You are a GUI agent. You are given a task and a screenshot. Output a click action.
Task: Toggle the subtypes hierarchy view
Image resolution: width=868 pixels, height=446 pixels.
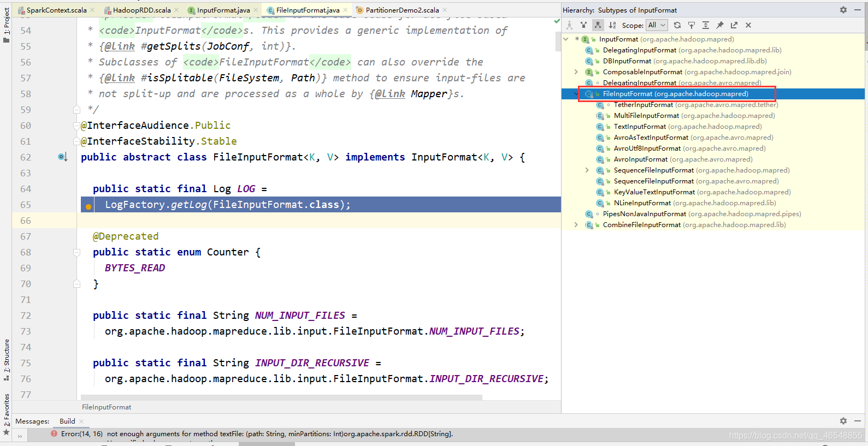click(598, 25)
